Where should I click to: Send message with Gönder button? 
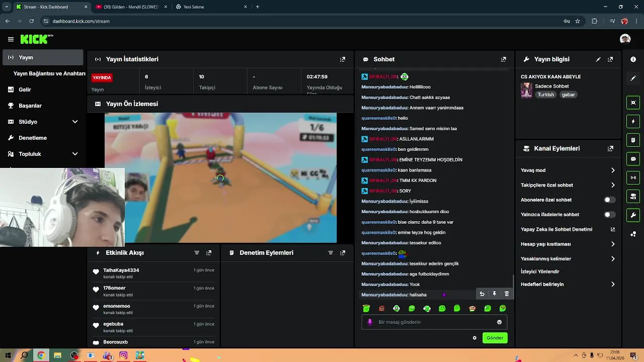tap(495, 338)
